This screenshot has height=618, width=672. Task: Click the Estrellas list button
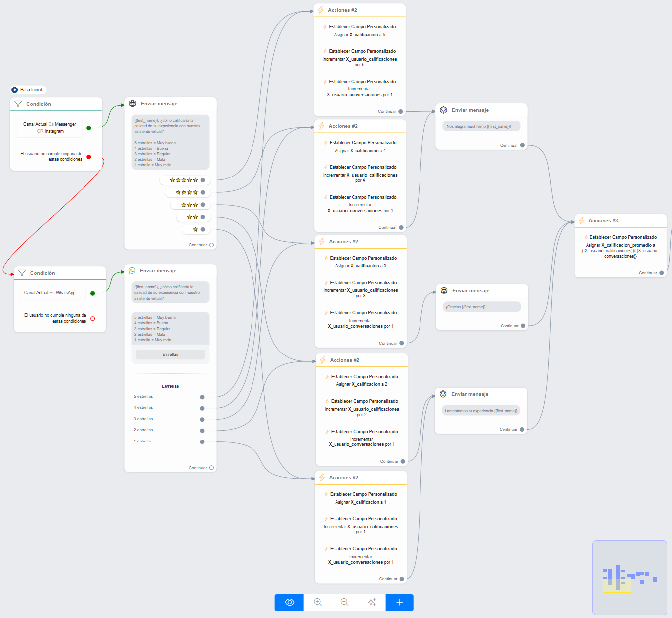[170, 354]
